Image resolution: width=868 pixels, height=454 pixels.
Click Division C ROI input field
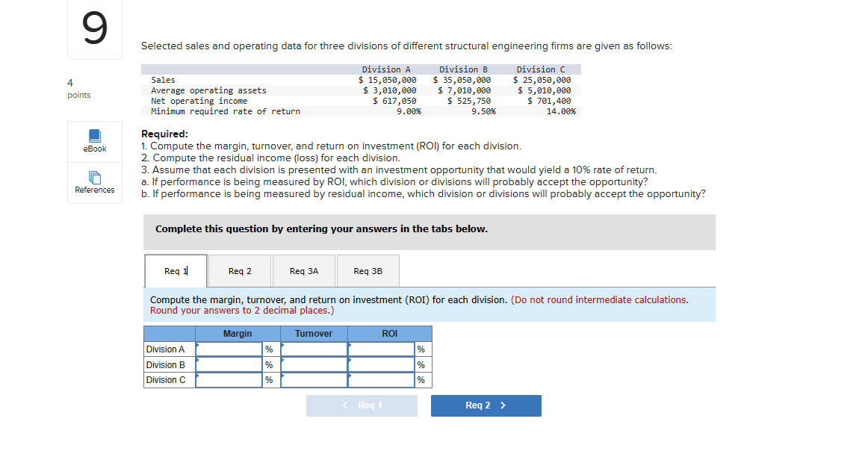[381, 379]
